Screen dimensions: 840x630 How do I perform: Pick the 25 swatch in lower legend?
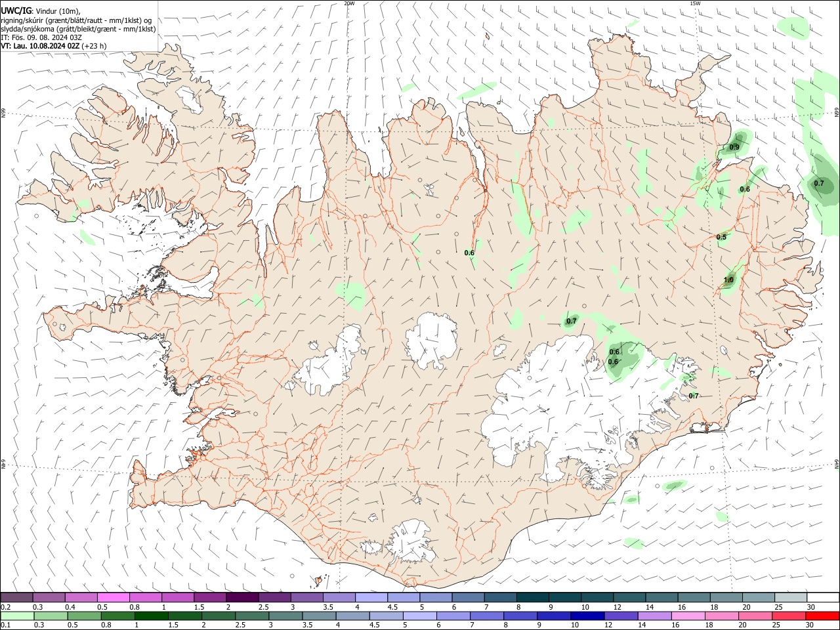coord(789,616)
